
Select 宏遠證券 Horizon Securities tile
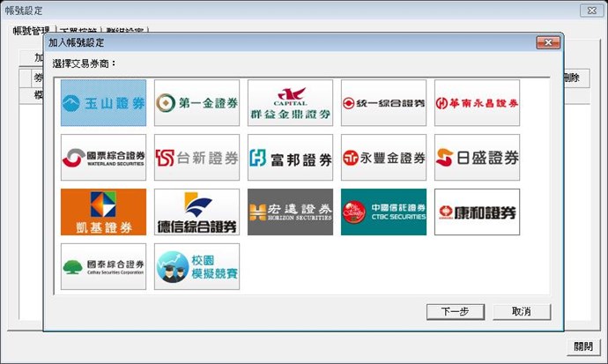coord(290,212)
